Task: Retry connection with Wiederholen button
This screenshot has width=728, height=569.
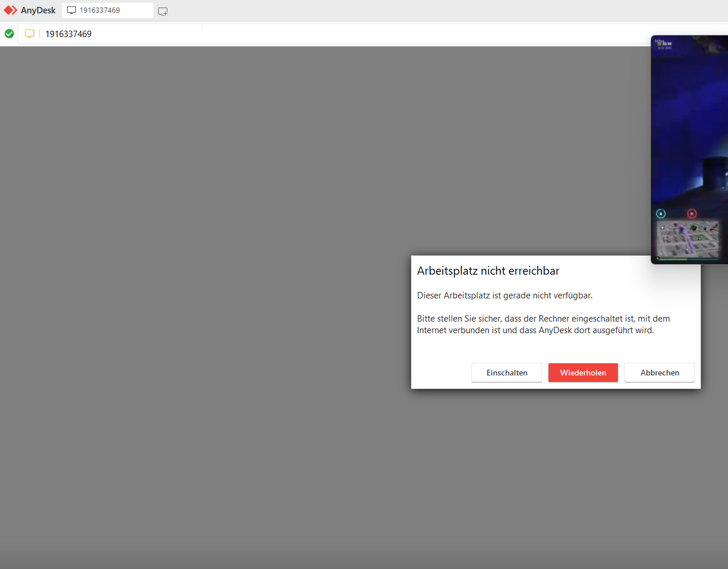Action: (583, 373)
